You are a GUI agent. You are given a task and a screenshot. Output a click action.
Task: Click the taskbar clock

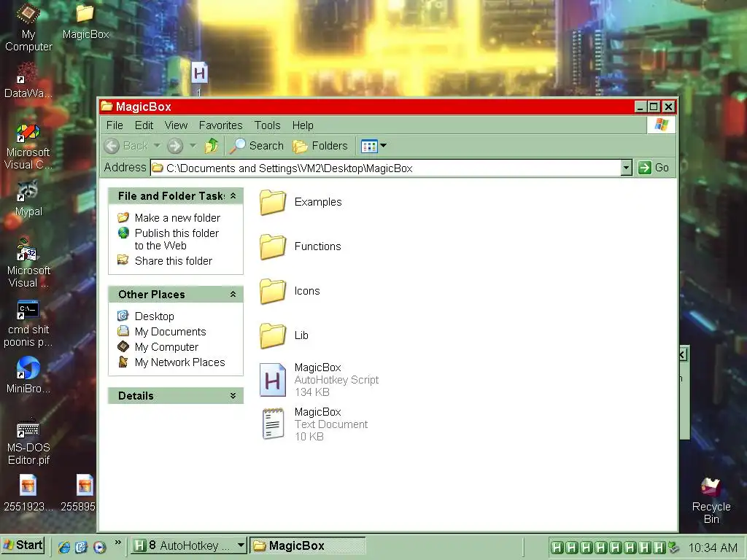click(x=713, y=548)
